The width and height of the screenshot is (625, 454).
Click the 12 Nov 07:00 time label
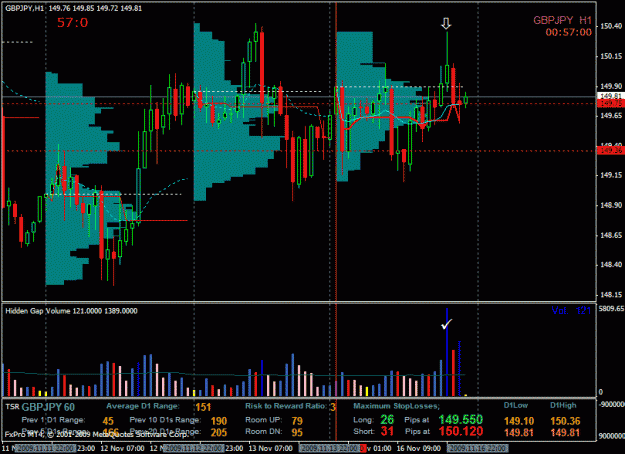[x=122, y=448]
